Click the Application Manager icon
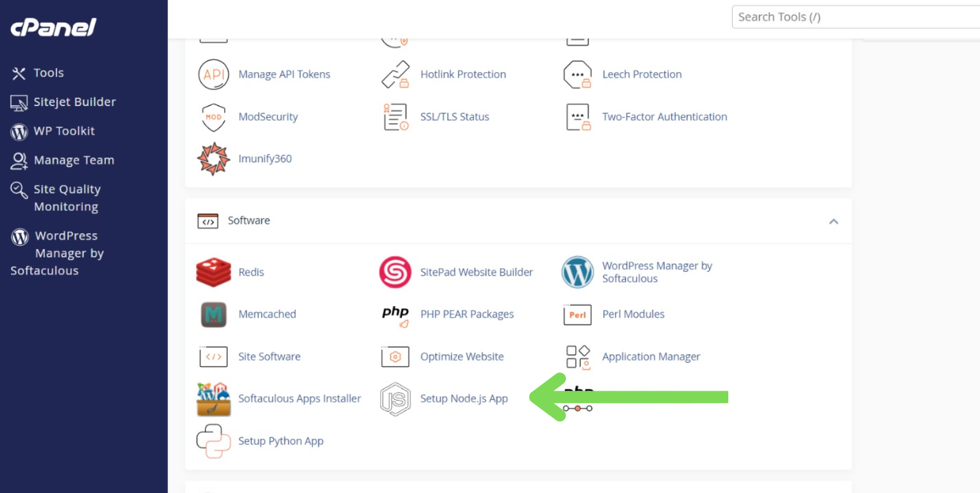 click(577, 357)
